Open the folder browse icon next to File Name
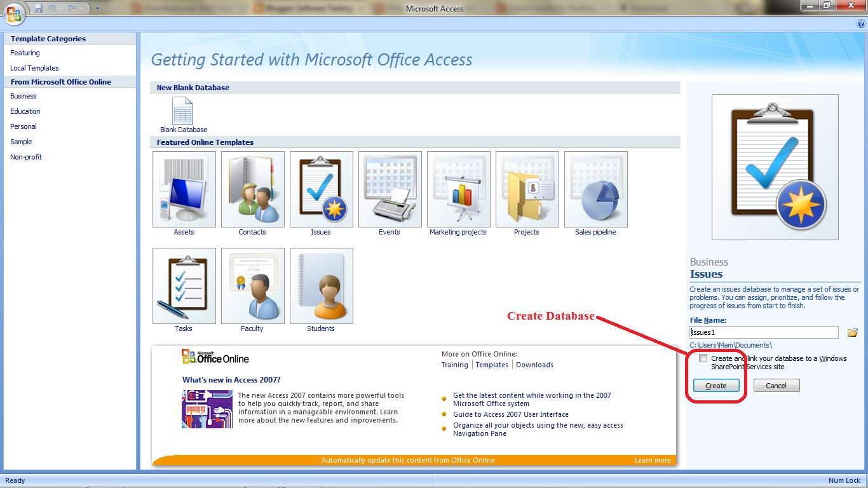 tap(852, 332)
